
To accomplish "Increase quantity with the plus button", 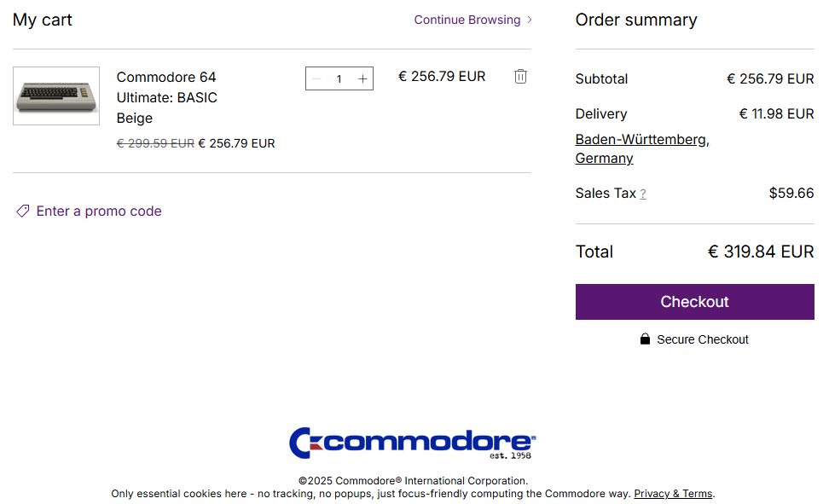I will (362, 79).
